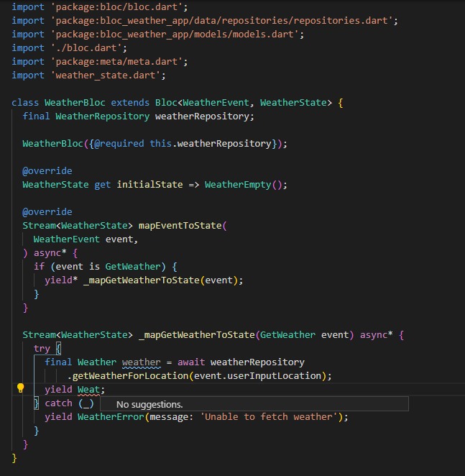Click '_mapGetWeatherToState' in the method definition

(197, 334)
